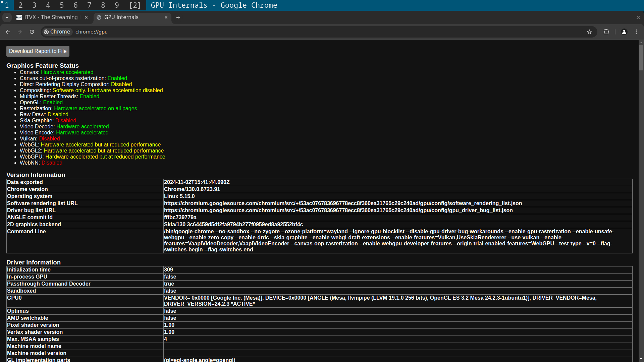The height and width of the screenshot is (362, 644).
Task: Click the Chrome site info chip
Action: tap(57, 32)
